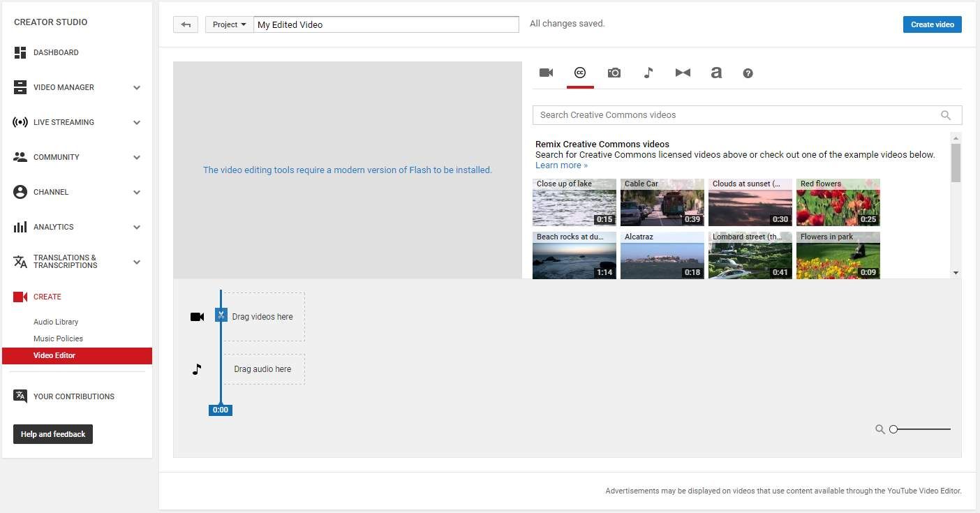Click the scissors icon on timeline
980x513 pixels.
221,315
